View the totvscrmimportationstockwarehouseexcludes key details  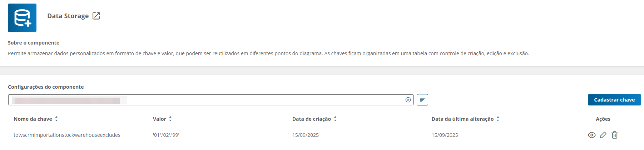click(591, 135)
